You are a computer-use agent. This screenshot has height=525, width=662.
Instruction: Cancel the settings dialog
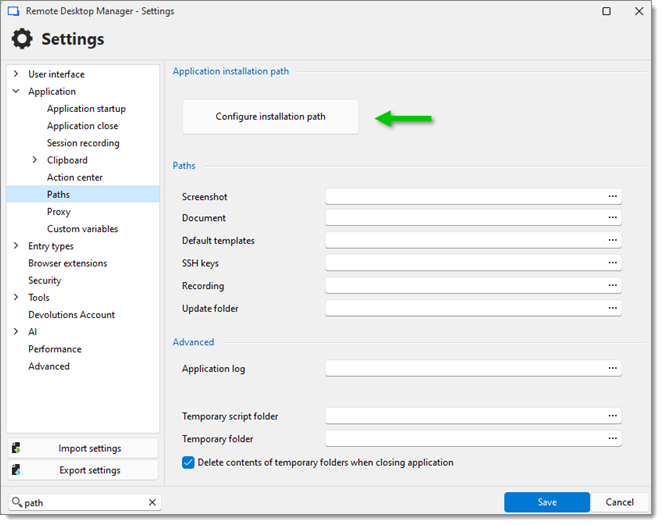(x=619, y=502)
